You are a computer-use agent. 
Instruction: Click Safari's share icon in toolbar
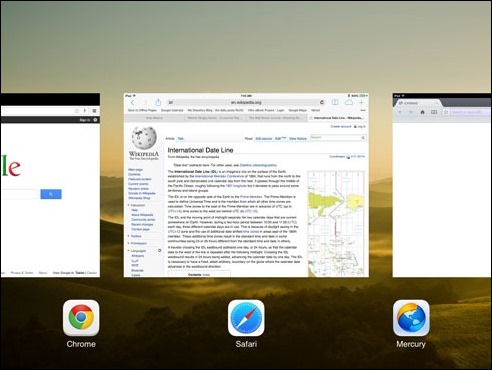[x=158, y=102]
